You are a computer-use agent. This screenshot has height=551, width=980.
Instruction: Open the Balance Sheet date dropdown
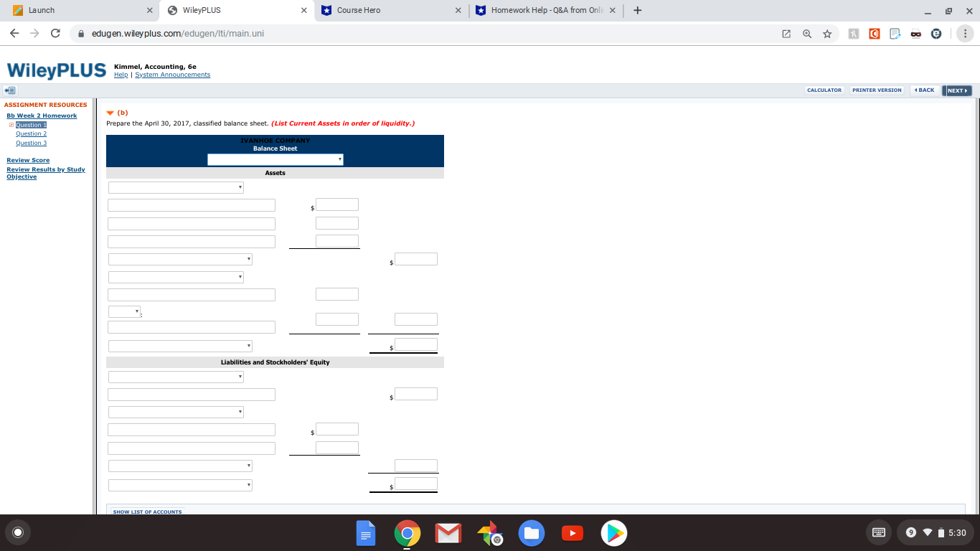275,159
